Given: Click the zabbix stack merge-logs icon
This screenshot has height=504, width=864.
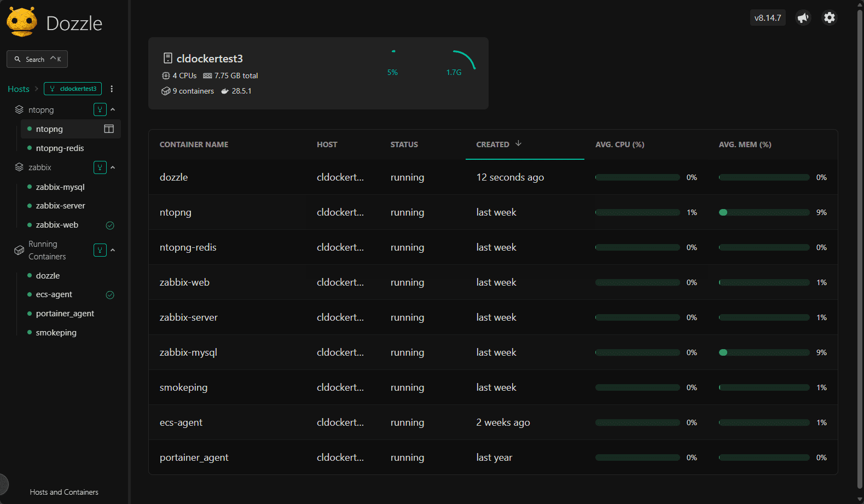Looking at the screenshot, I should 100,167.
